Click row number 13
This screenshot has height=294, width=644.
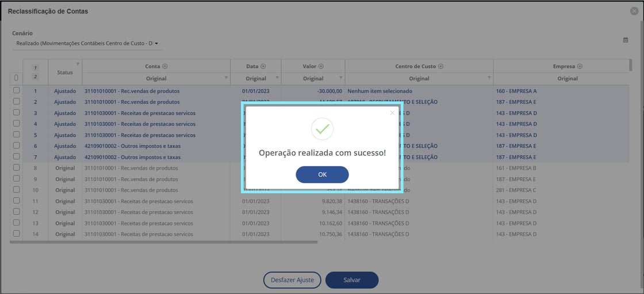(35, 223)
